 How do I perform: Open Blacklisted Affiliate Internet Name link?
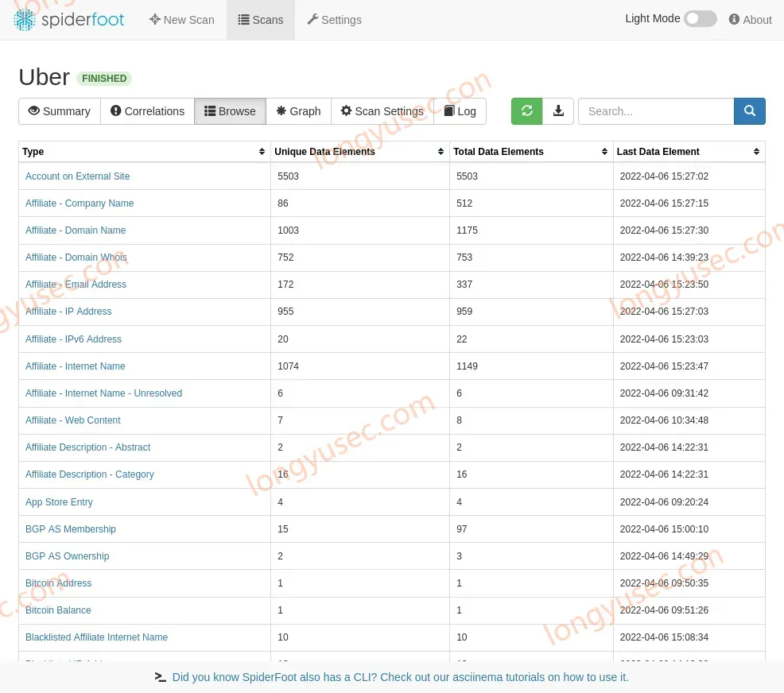coord(96,637)
